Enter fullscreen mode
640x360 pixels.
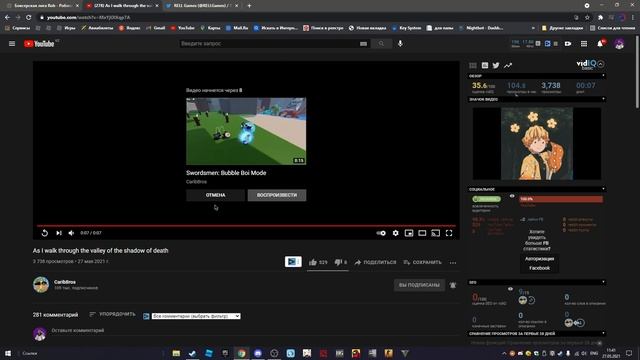click(449, 233)
